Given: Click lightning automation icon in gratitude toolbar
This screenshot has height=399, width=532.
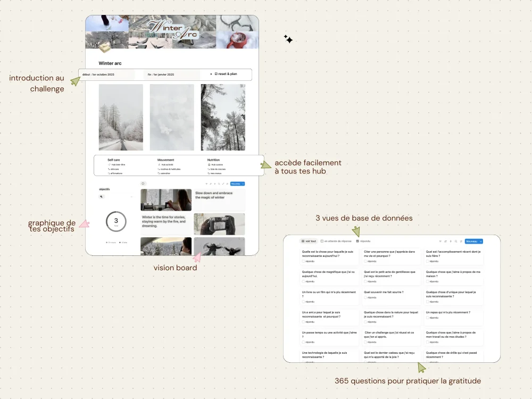Looking at the screenshot, I should 451,241.
